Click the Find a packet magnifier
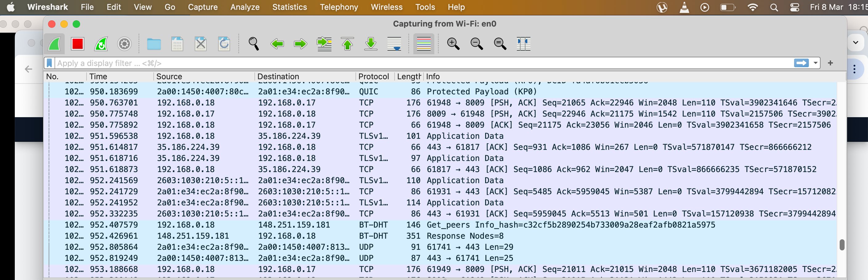This screenshot has width=868, height=280. pyautogui.click(x=254, y=44)
